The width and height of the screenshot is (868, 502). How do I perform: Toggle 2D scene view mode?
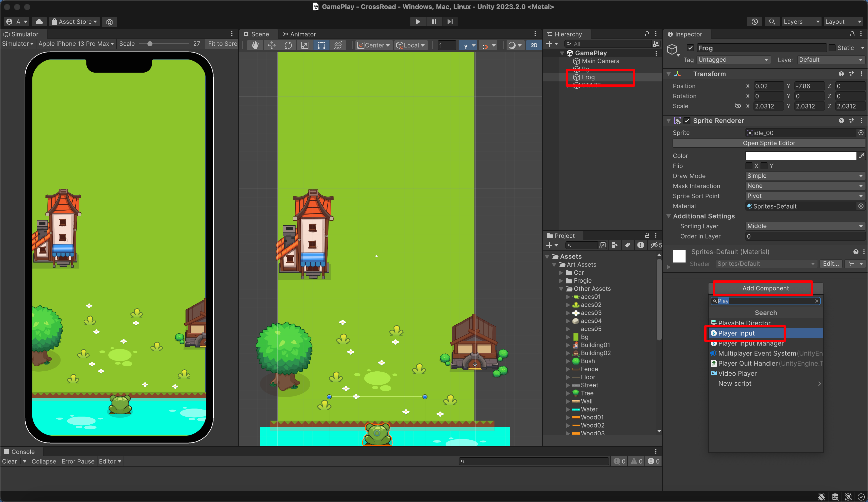(x=534, y=45)
